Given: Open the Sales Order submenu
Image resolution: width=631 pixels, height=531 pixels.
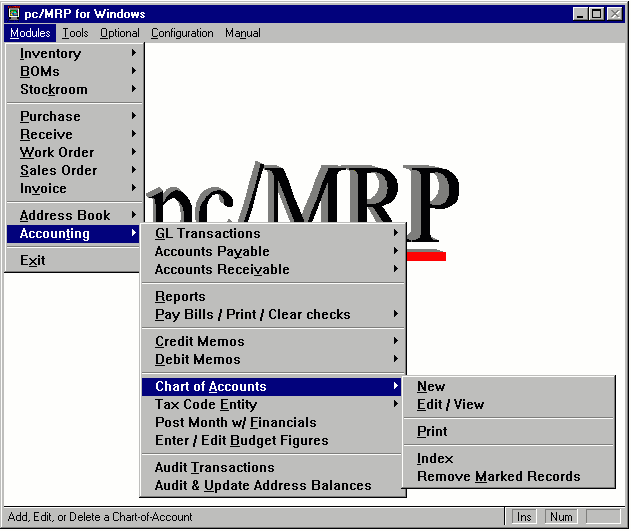Looking at the screenshot, I should point(74,171).
